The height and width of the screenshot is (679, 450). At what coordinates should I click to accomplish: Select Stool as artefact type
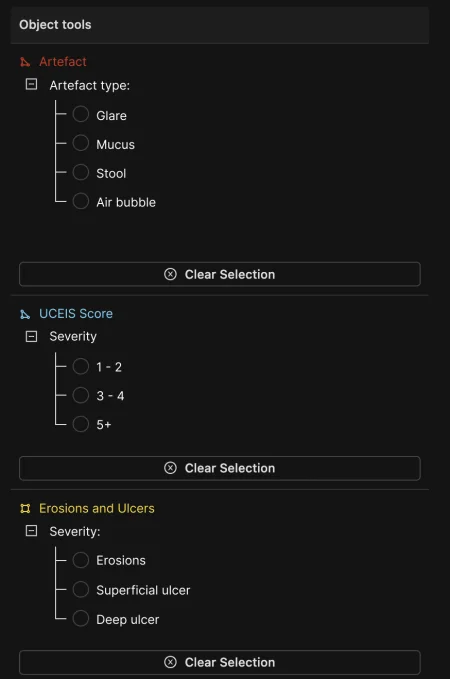click(81, 172)
